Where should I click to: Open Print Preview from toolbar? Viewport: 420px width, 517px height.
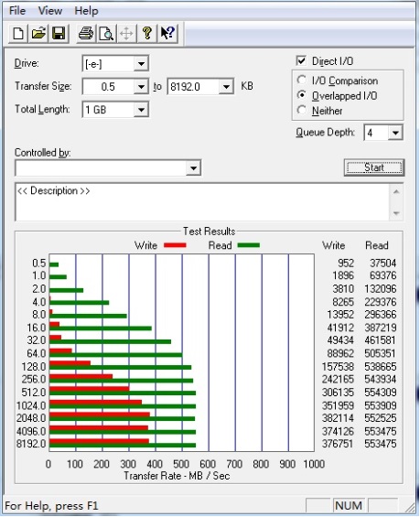(x=106, y=33)
